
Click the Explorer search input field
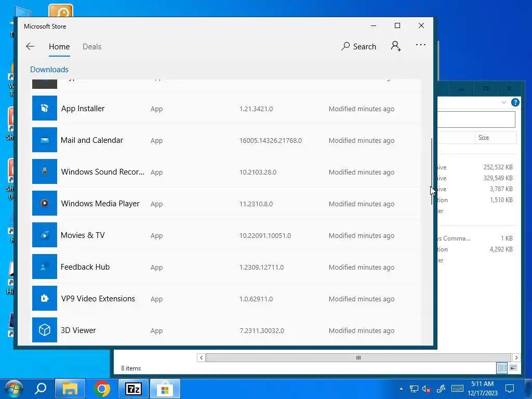click(476, 119)
